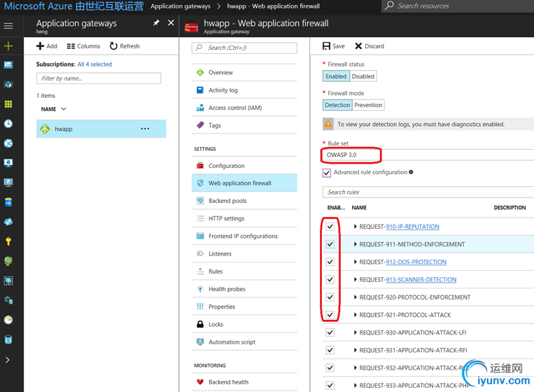The height and width of the screenshot is (392, 534).
Task: Focus the Search rules field
Action: click(x=428, y=192)
